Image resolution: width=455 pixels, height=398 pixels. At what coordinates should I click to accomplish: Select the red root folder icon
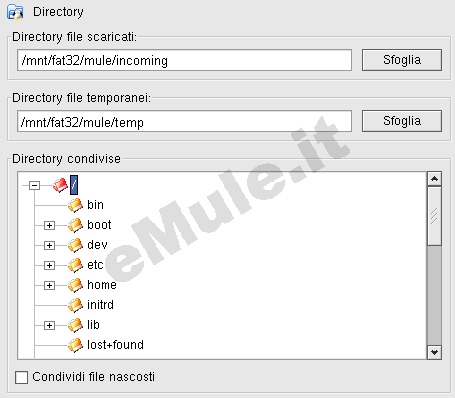pyautogui.click(x=60, y=185)
